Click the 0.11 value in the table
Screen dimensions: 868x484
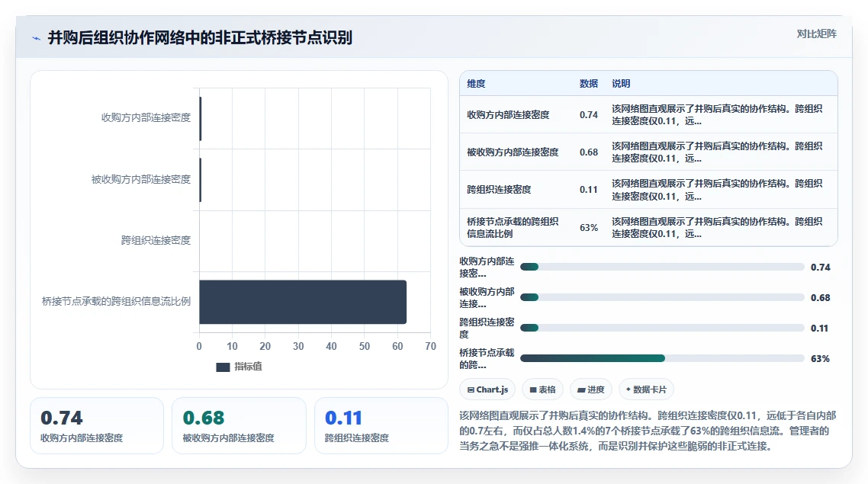click(x=588, y=190)
